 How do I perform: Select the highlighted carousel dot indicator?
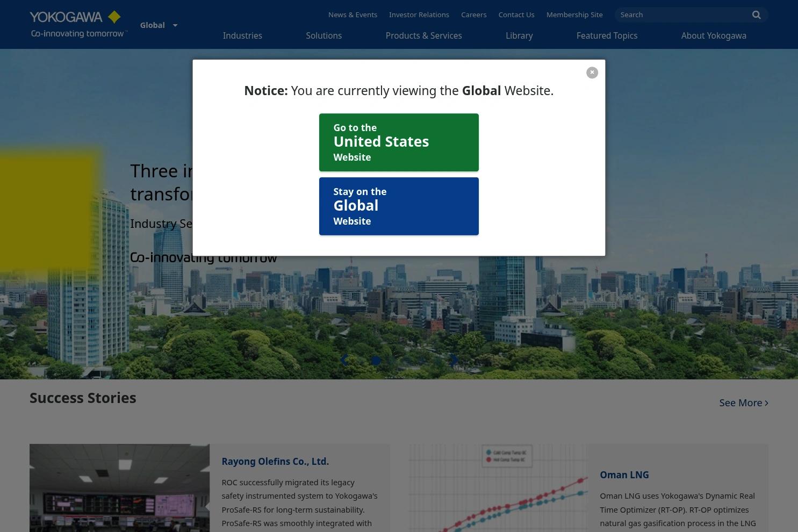(x=376, y=361)
